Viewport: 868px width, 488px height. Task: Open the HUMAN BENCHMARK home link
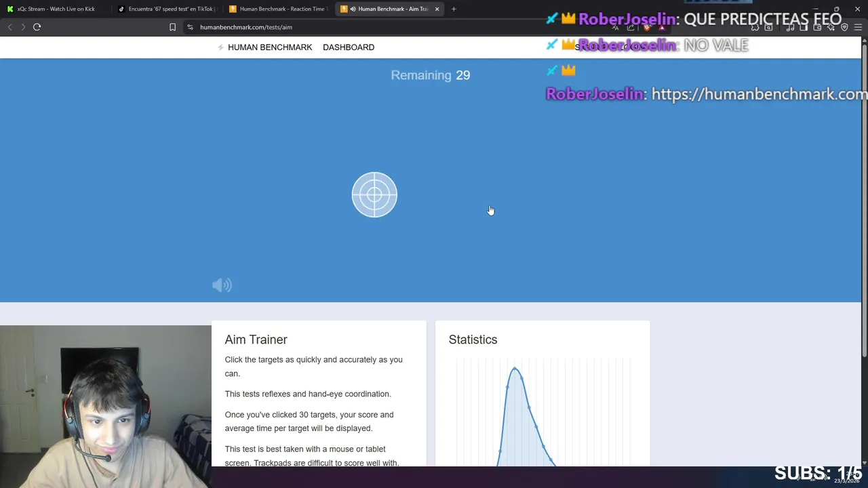(270, 47)
